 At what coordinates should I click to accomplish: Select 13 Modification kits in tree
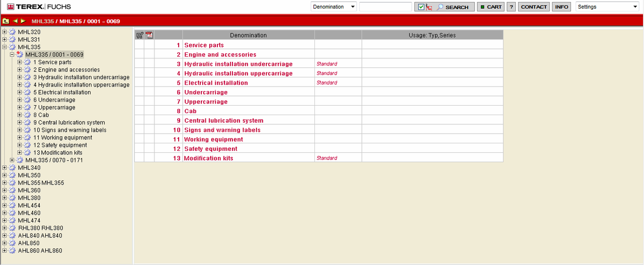pos(58,153)
